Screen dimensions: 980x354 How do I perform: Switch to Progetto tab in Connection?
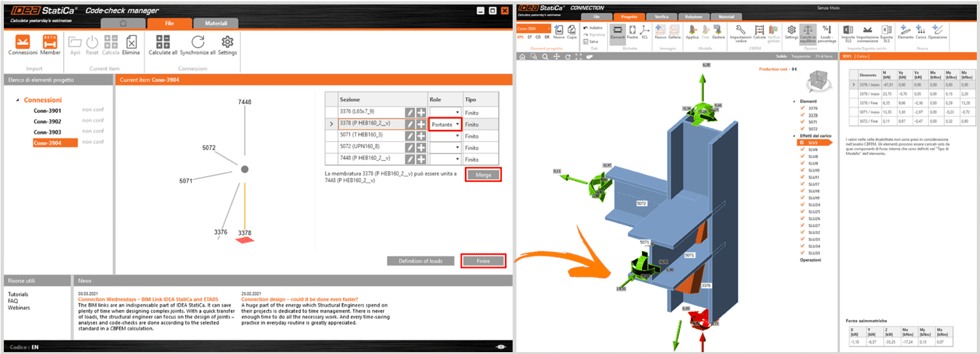coord(629,17)
